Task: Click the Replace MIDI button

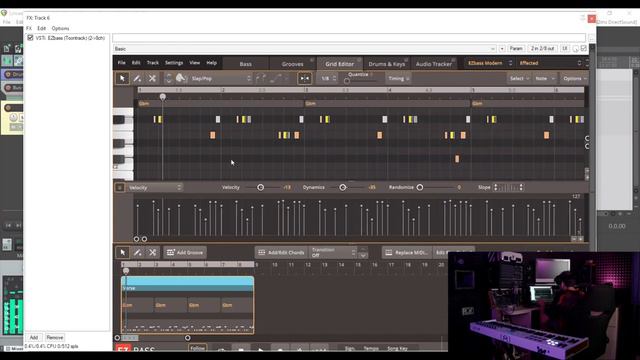Action: (x=406, y=253)
